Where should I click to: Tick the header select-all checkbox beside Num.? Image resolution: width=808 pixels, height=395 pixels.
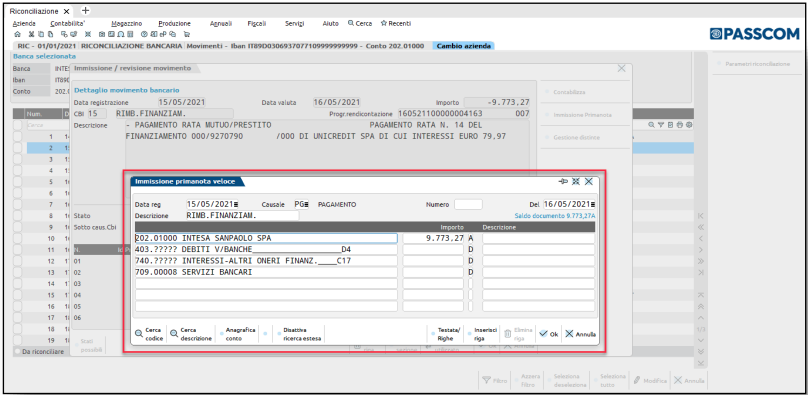click(x=18, y=125)
